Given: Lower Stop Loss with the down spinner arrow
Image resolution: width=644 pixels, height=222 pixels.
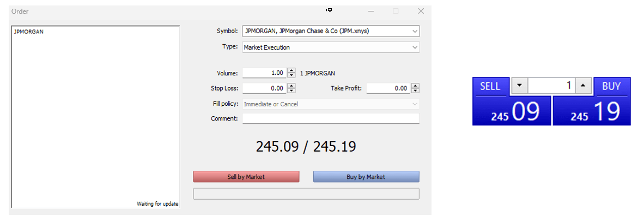Looking at the screenshot, I should (x=291, y=91).
